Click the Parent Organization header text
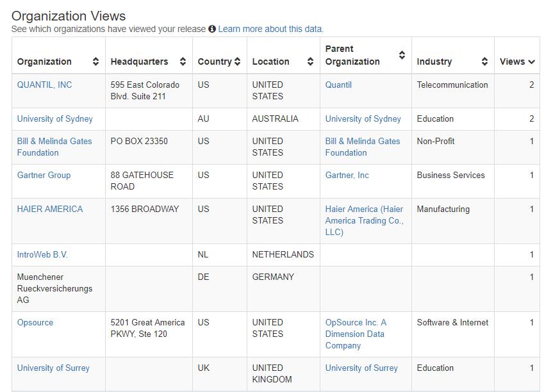The height and width of the screenshot is (392, 553). [x=352, y=55]
